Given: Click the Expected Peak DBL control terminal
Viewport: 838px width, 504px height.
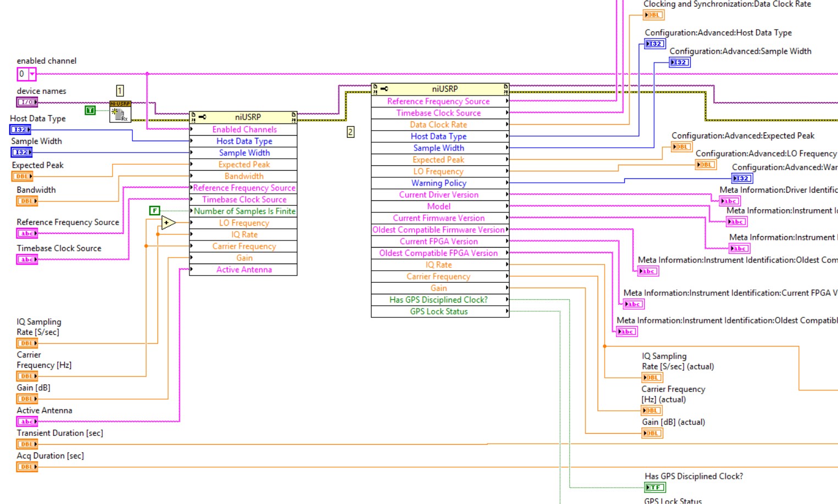Looking at the screenshot, I should (x=23, y=176).
